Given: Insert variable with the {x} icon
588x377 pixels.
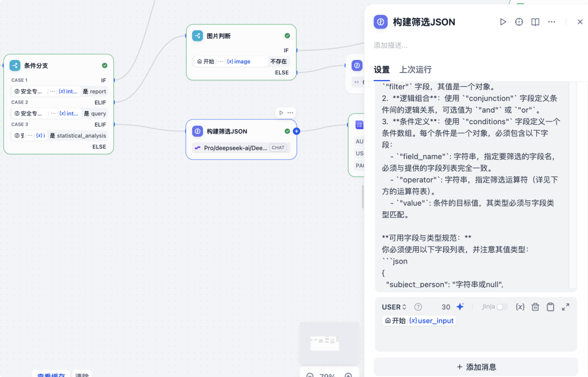Looking at the screenshot, I should click(520, 307).
